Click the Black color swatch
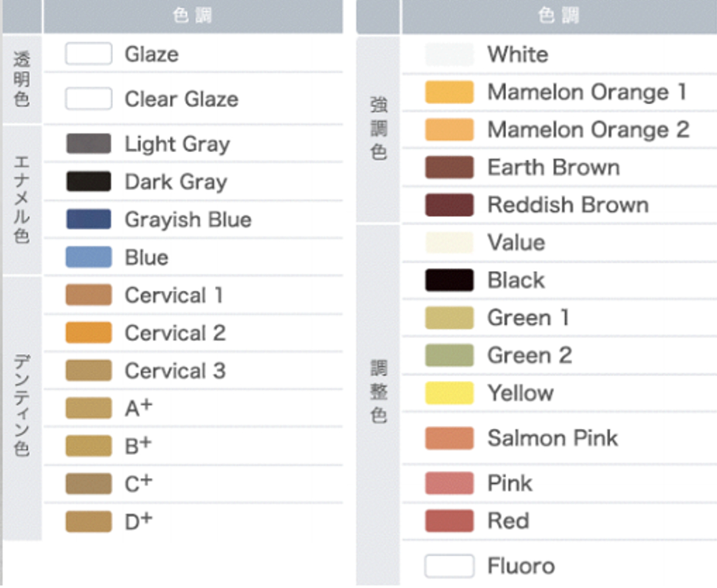Screen dimensions: 717x588 (x=449, y=280)
